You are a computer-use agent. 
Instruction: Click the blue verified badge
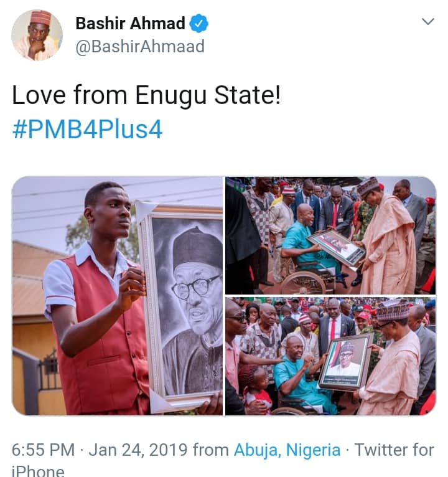(x=199, y=24)
